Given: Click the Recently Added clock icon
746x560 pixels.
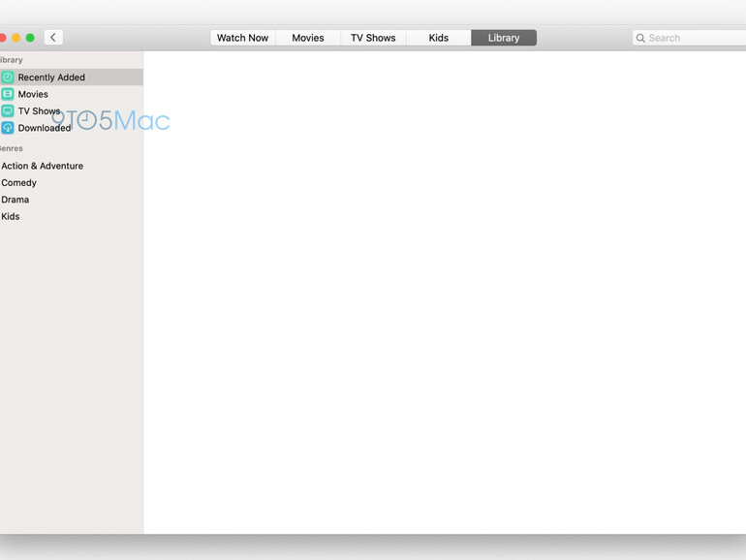Looking at the screenshot, I should pyautogui.click(x=8, y=78).
